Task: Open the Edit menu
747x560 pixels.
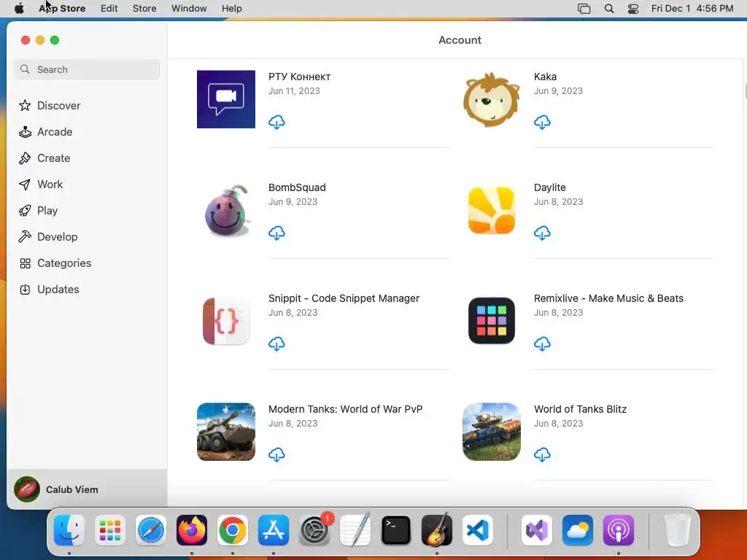Action: [x=109, y=9]
